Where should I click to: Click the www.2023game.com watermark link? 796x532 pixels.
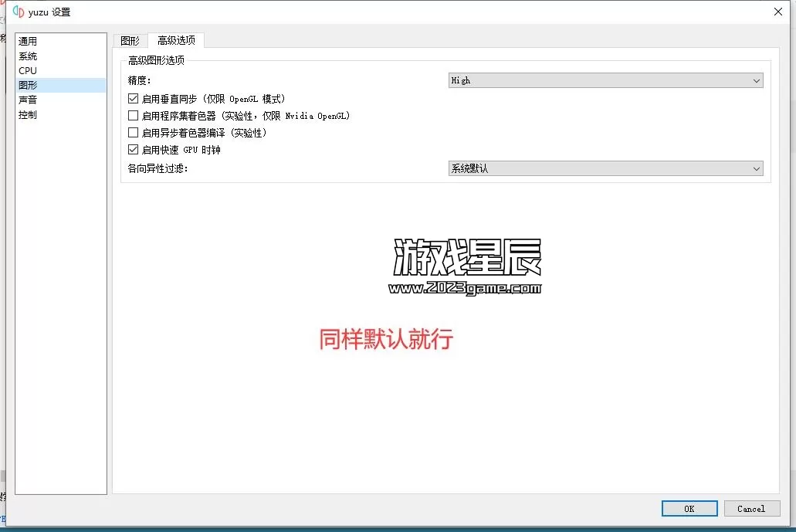(465, 289)
